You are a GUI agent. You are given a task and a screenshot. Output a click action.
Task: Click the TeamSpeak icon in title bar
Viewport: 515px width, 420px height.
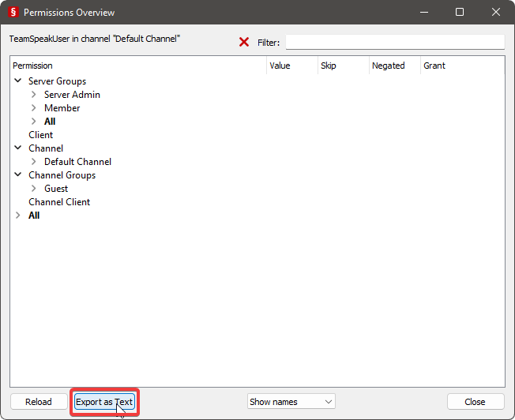tap(13, 13)
